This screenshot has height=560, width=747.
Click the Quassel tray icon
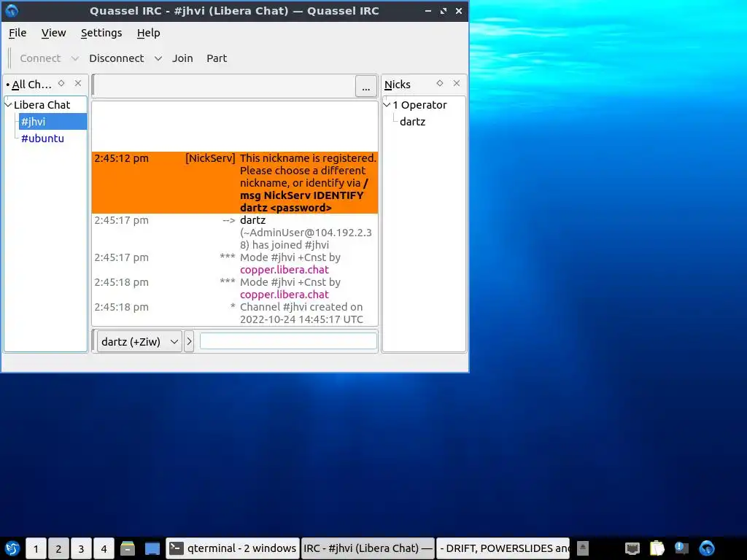coord(707,548)
